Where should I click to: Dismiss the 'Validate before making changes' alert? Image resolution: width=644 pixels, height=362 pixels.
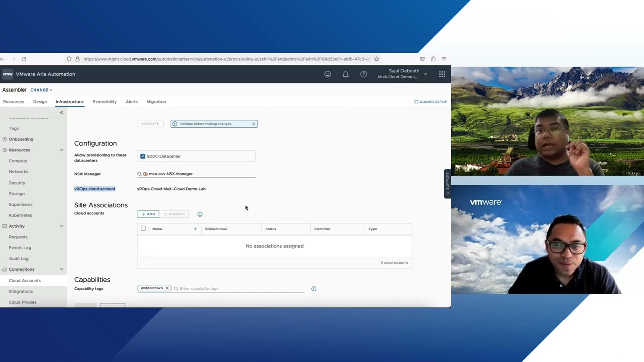point(253,124)
